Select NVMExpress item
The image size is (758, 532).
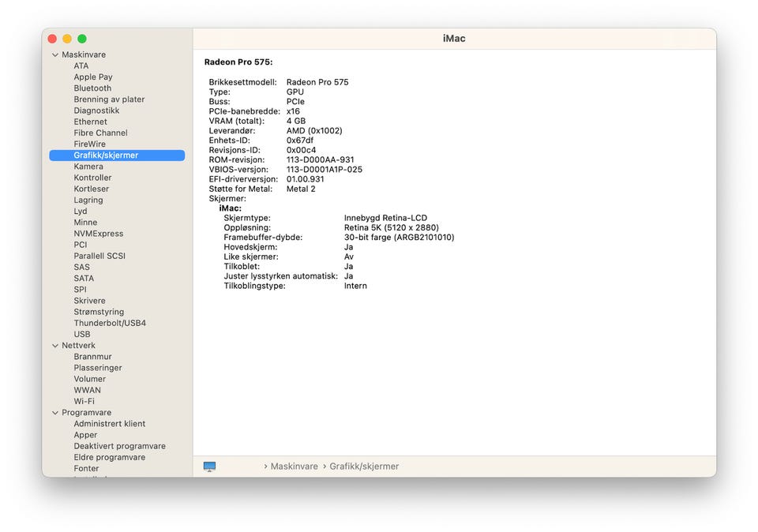99,234
